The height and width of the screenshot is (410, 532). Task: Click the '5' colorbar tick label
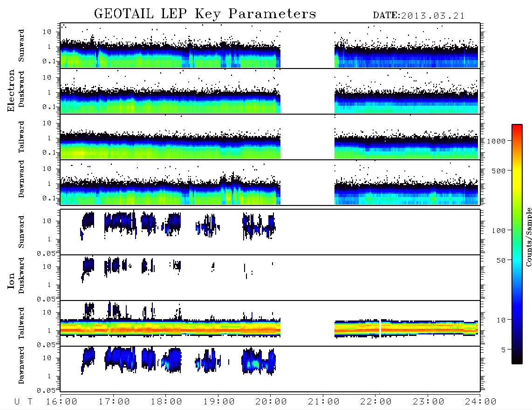click(504, 349)
